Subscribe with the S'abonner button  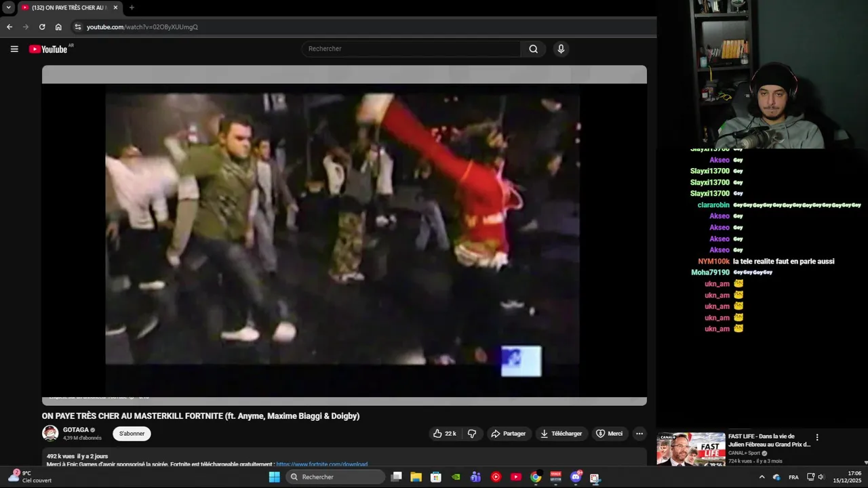coord(132,434)
